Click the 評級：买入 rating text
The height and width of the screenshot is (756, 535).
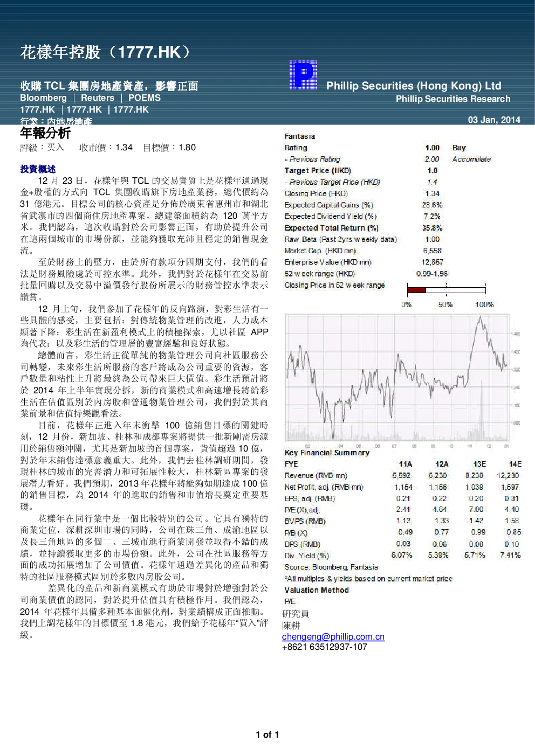[x=42, y=147]
